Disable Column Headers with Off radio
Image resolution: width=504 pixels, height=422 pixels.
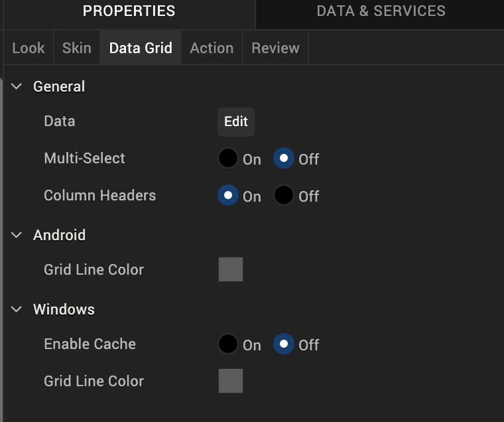click(284, 196)
